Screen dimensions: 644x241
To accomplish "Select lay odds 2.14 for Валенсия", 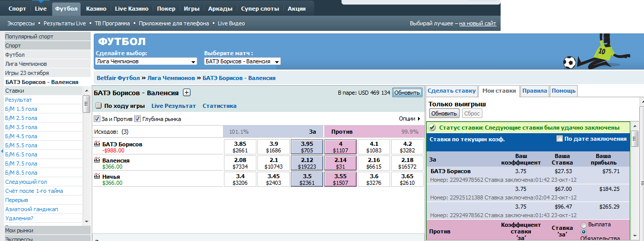I will (x=340, y=163).
